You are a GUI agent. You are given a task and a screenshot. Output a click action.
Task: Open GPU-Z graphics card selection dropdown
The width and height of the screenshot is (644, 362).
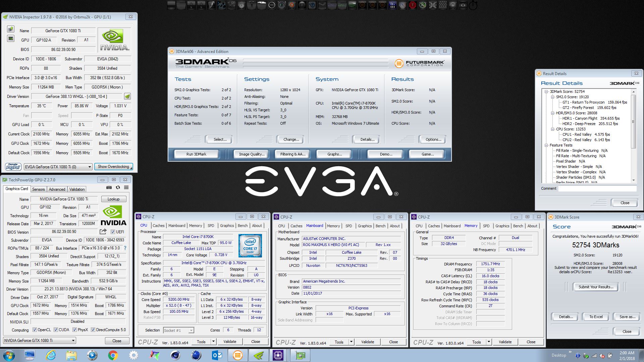coord(40,341)
